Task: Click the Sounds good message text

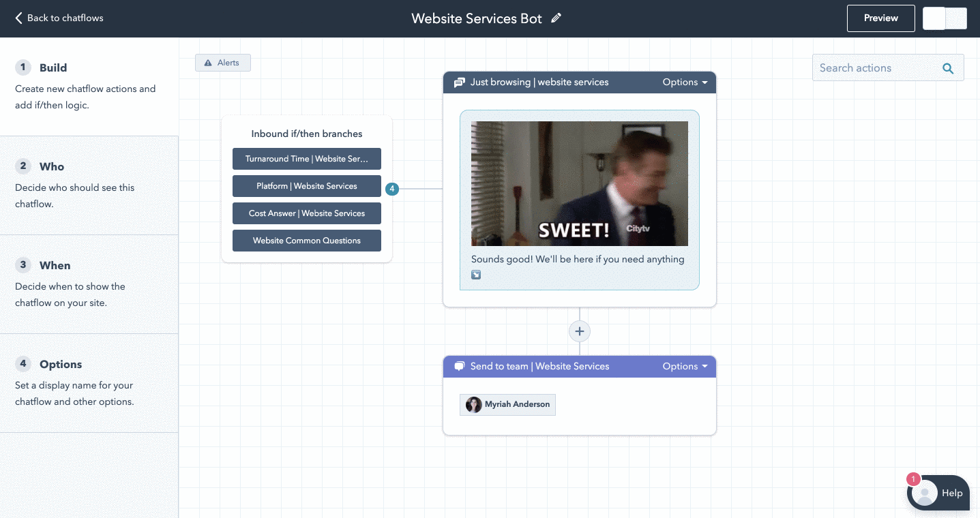Action: [578, 260]
